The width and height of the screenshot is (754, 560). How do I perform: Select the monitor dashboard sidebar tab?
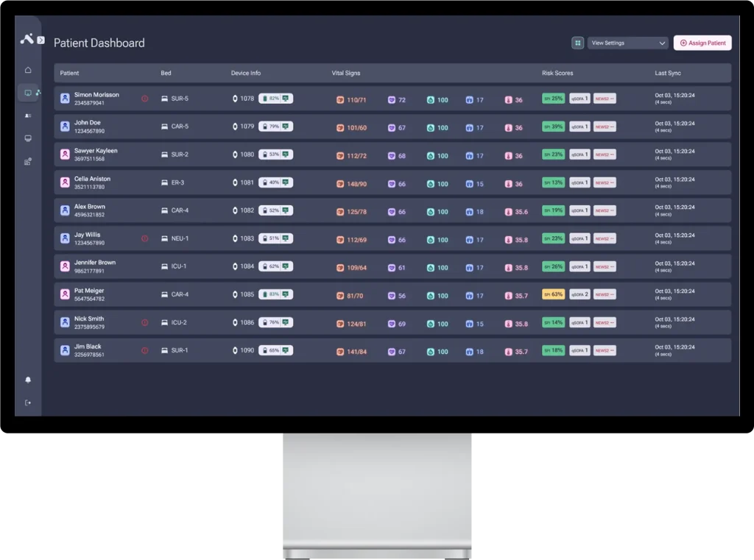coord(28,93)
